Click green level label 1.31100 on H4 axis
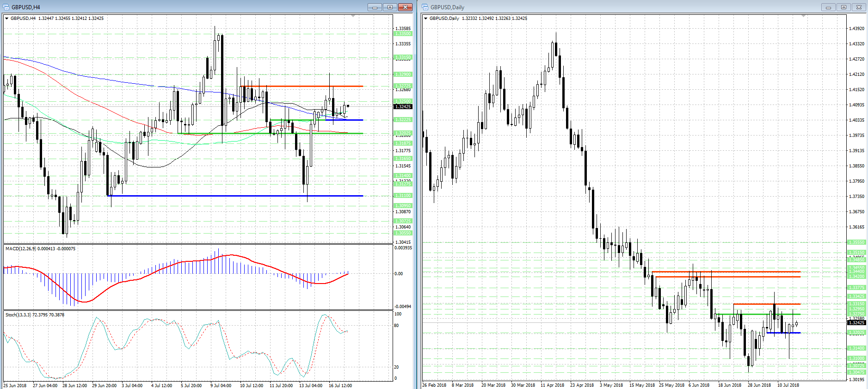 pyautogui.click(x=403, y=196)
